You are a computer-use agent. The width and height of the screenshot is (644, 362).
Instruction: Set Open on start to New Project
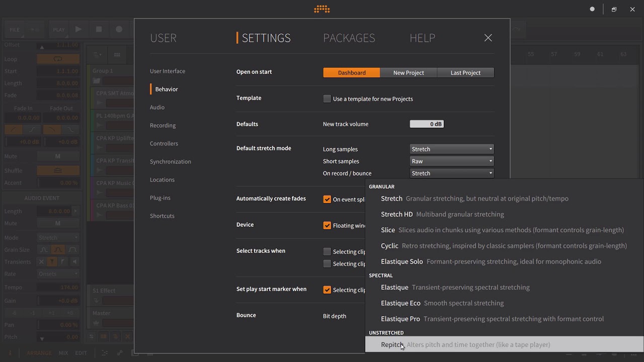click(409, 72)
